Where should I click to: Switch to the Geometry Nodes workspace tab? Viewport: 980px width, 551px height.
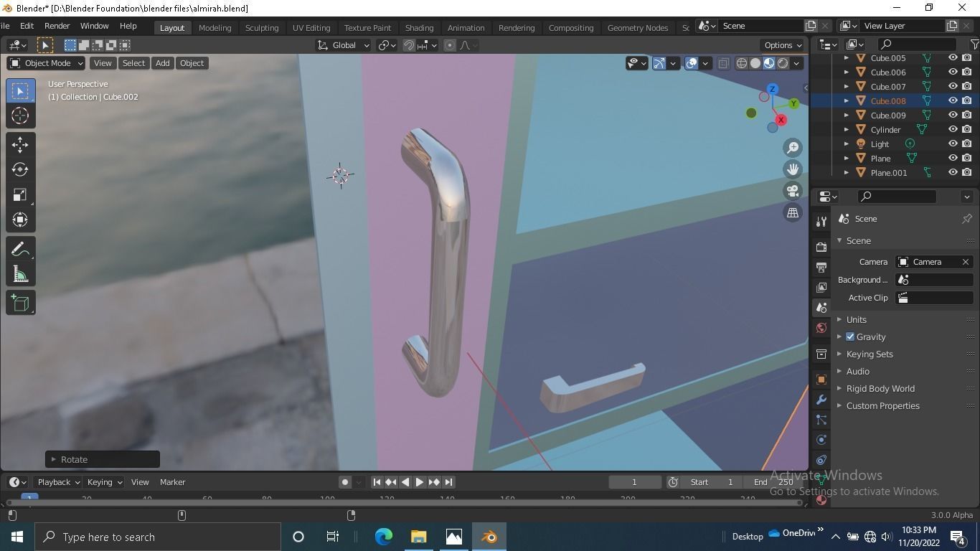pos(637,27)
